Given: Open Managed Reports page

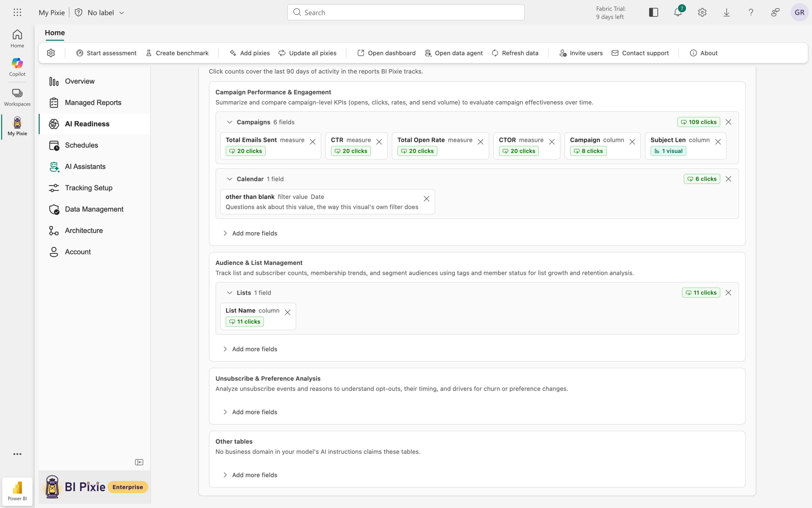Looking at the screenshot, I should point(94,103).
